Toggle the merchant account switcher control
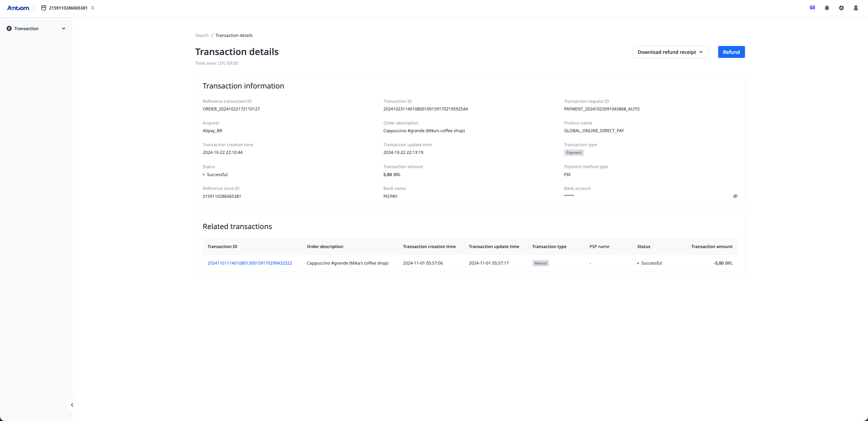Viewport: 868px width, 421px height. coord(92,8)
